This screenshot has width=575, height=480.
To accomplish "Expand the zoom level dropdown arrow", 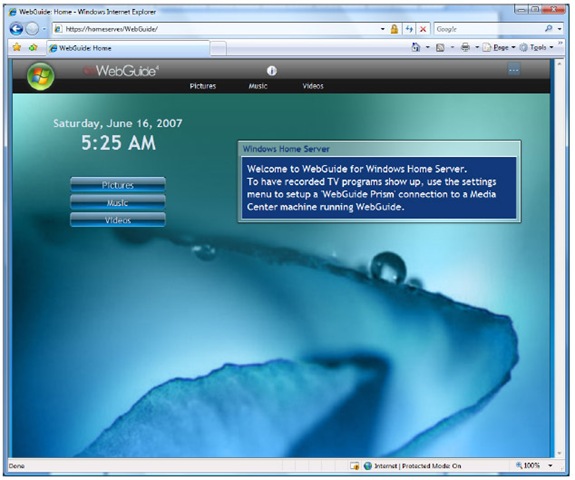I will (550, 466).
